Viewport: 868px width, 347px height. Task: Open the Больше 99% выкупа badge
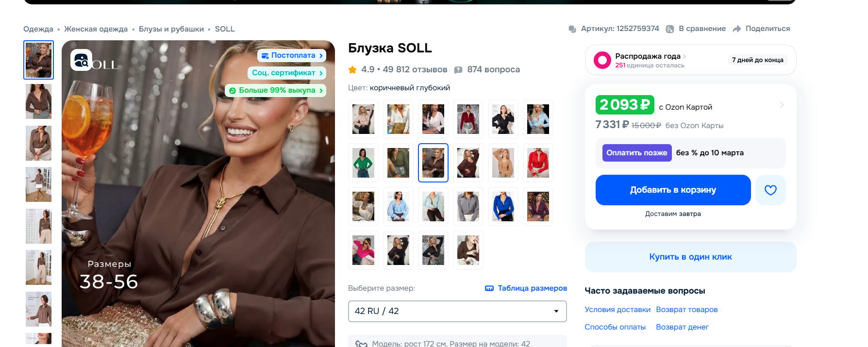276,90
